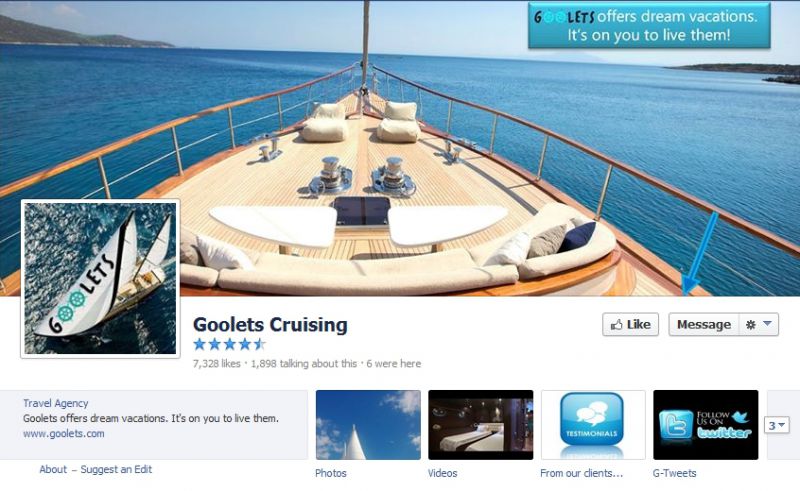Open the About link

coord(53,469)
